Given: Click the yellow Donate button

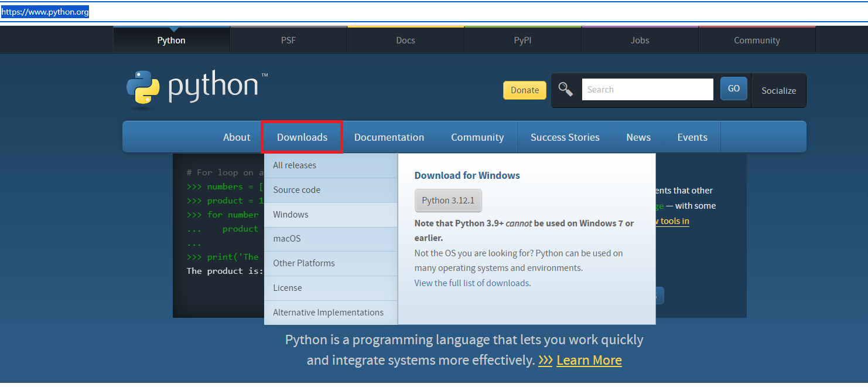Looking at the screenshot, I should [525, 90].
